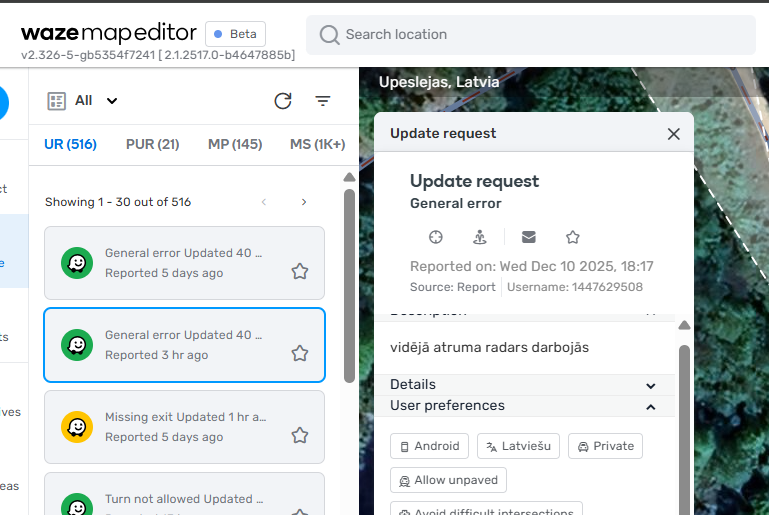
Task: Switch to the MP (145) tab
Action: (x=234, y=144)
